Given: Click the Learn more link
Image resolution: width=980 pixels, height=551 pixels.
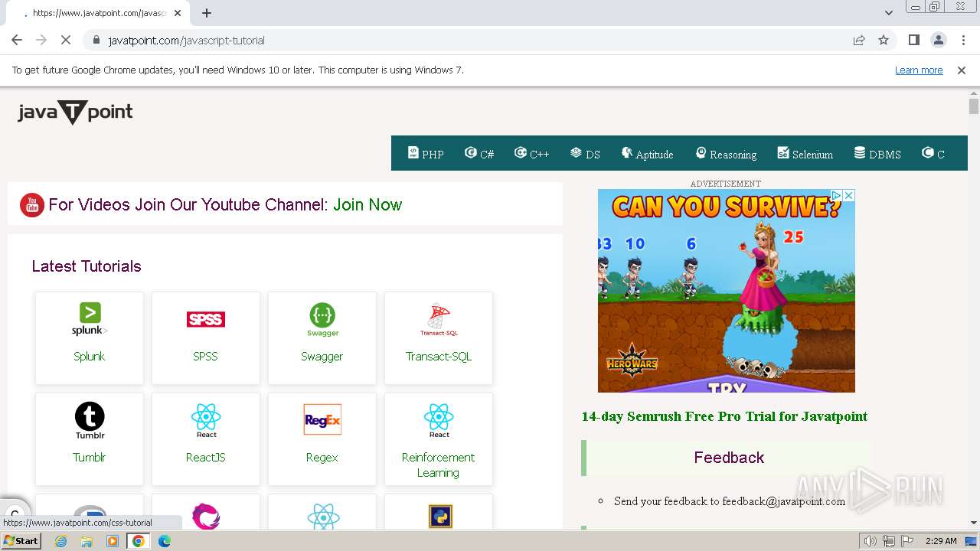Looking at the screenshot, I should [x=919, y=70].
